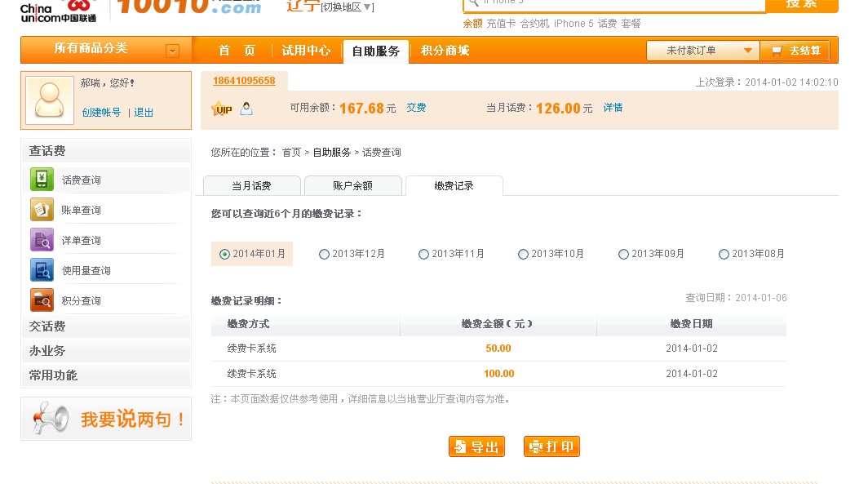Click the VIP badge icon

(221, 109)
